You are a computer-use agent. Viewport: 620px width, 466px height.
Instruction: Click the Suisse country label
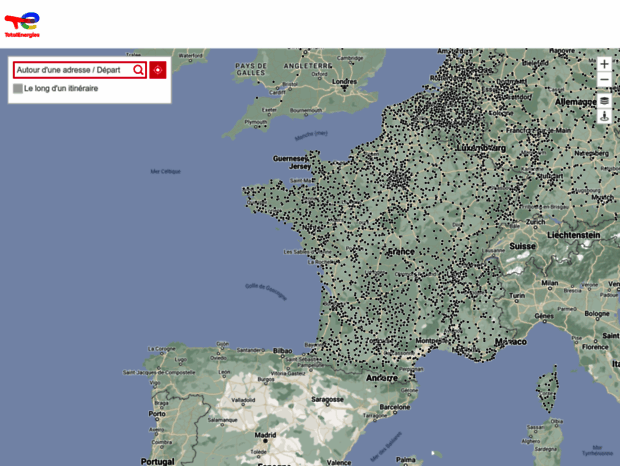(x=522, y=245)
